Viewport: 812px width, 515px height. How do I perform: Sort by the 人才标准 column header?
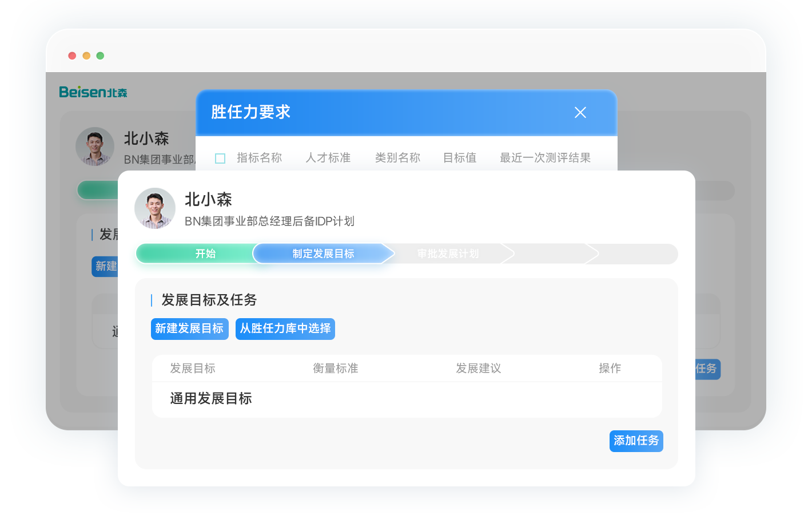coord(328,158)
